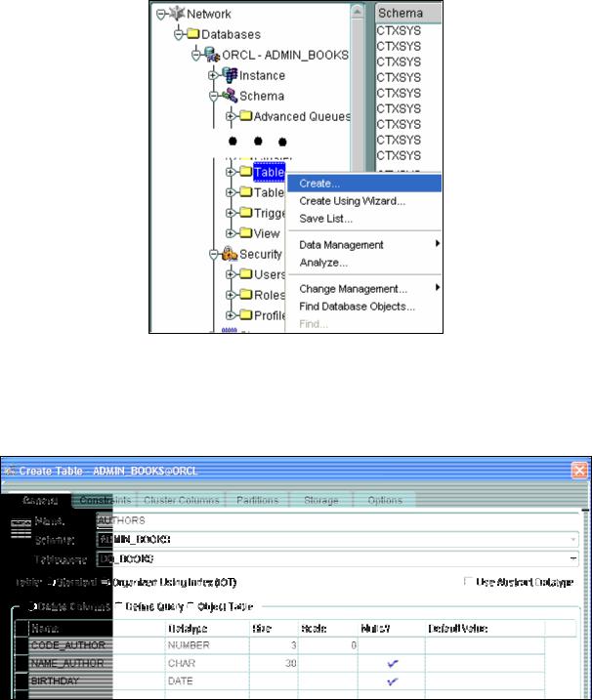This screenshot has width=592, height=700.
Task: Open the Schema dropdown in Create Table
Action: [572, 540]
